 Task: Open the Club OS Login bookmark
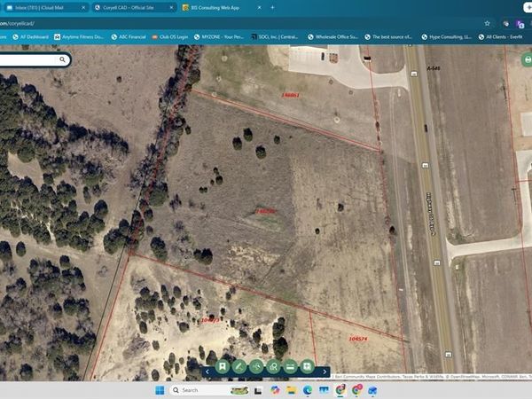click(x=169, y=36)
